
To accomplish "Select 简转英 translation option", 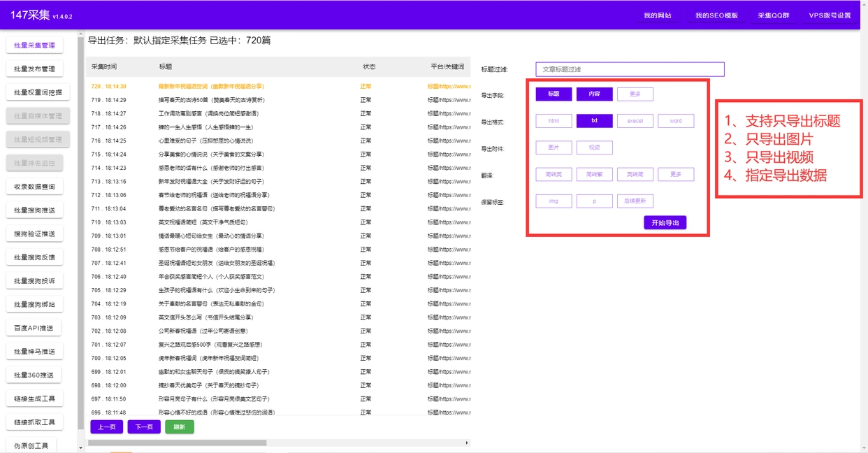I will pos(554,174).
